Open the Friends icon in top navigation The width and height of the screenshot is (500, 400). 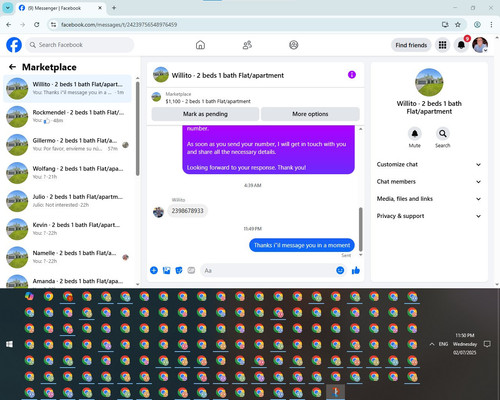click(247, 45)
